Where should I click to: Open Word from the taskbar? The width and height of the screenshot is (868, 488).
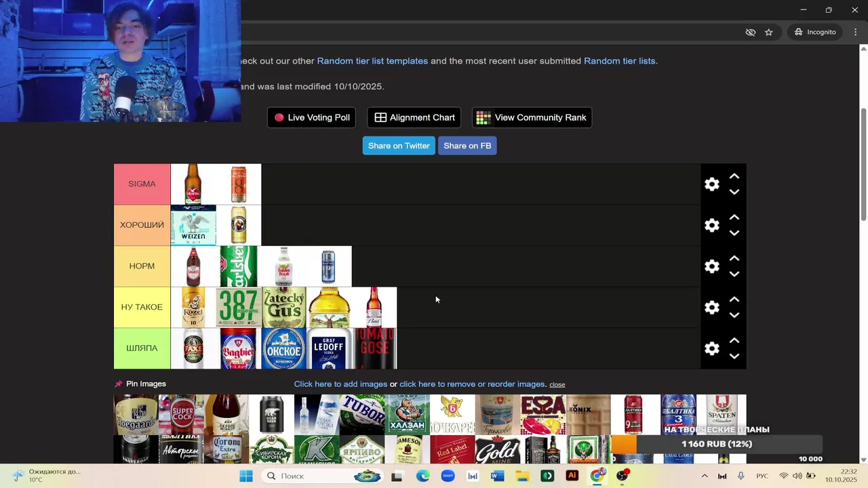tap(497, 476)
